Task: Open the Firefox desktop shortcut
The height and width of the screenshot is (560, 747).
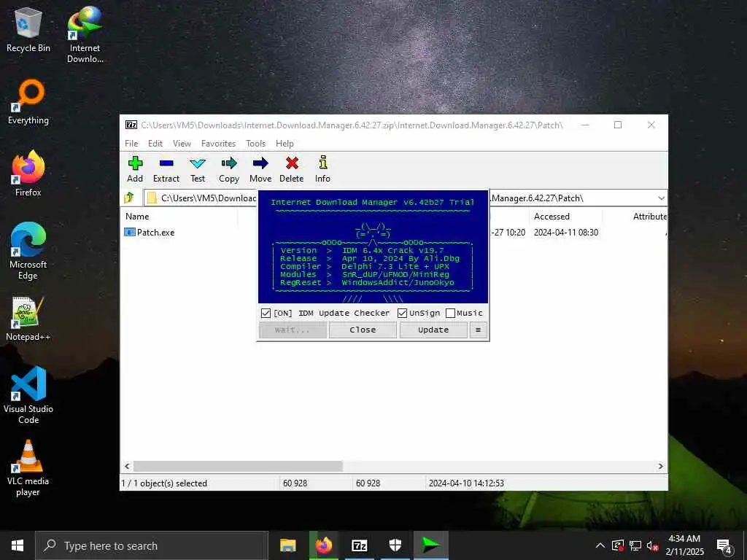Action: (x=28, y=174)
